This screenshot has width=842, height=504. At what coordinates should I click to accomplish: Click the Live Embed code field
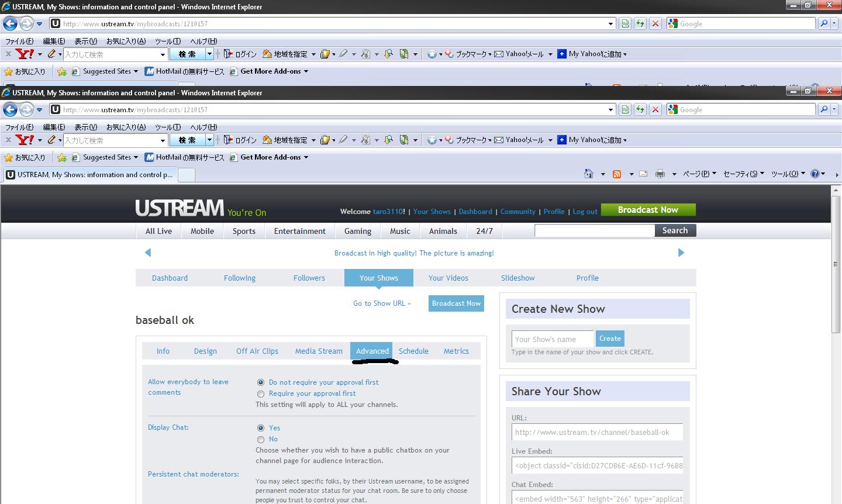click(597, 465)
